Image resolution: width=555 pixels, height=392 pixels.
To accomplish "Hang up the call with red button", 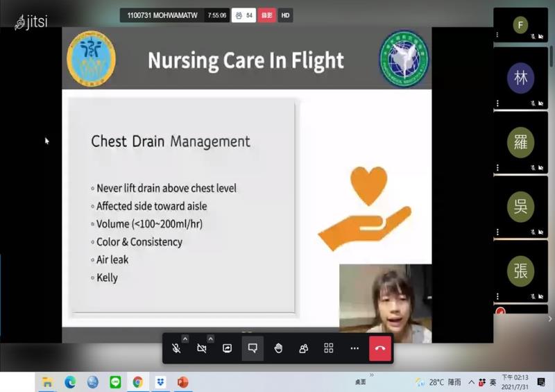I will [x=380, y=348].
